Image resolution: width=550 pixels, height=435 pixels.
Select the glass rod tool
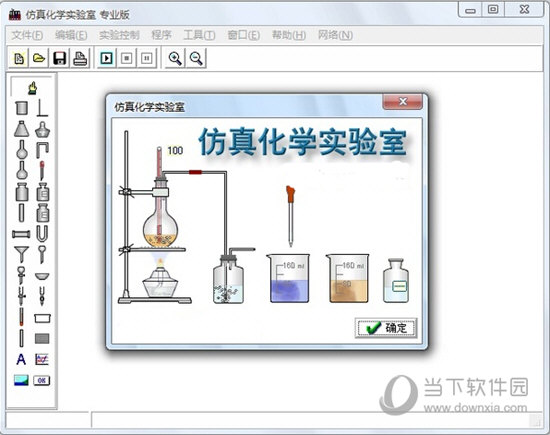(22, 338)
